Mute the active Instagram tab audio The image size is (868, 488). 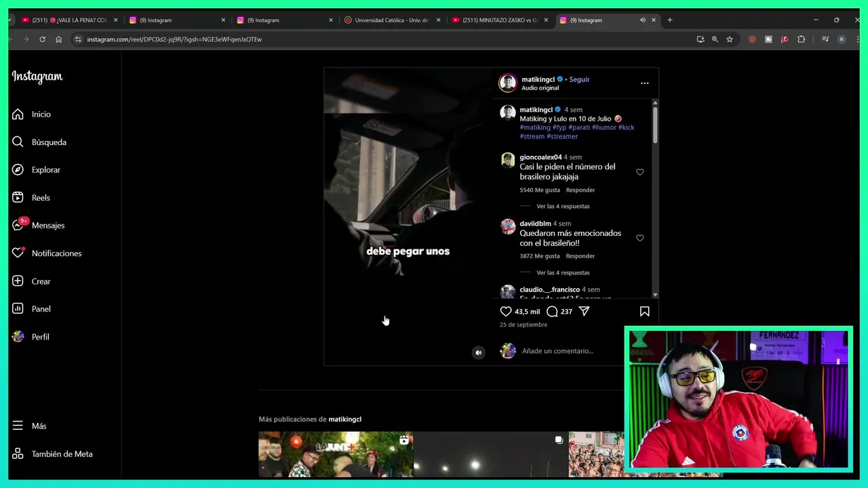(642, 20)
